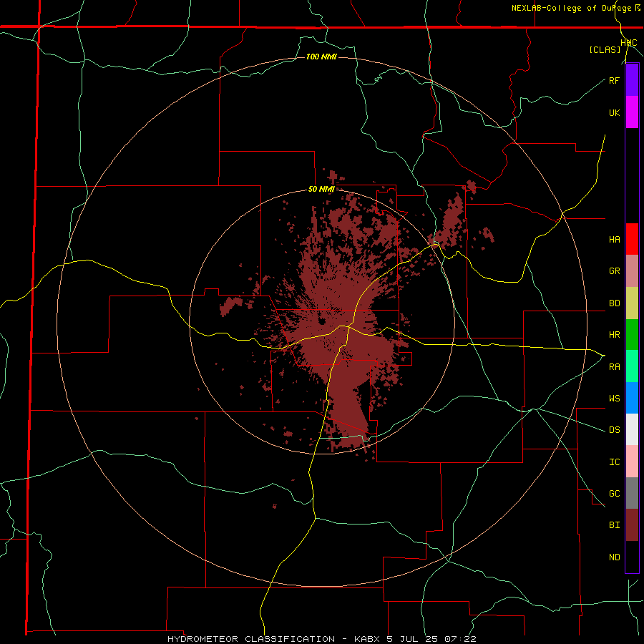
Task: Select the IC light pink swatch
Action: coord(632,462)
